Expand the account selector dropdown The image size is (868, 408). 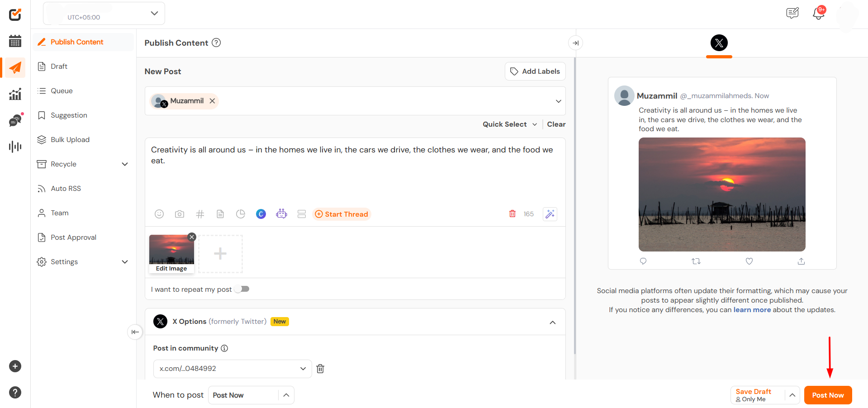(559, 101)
